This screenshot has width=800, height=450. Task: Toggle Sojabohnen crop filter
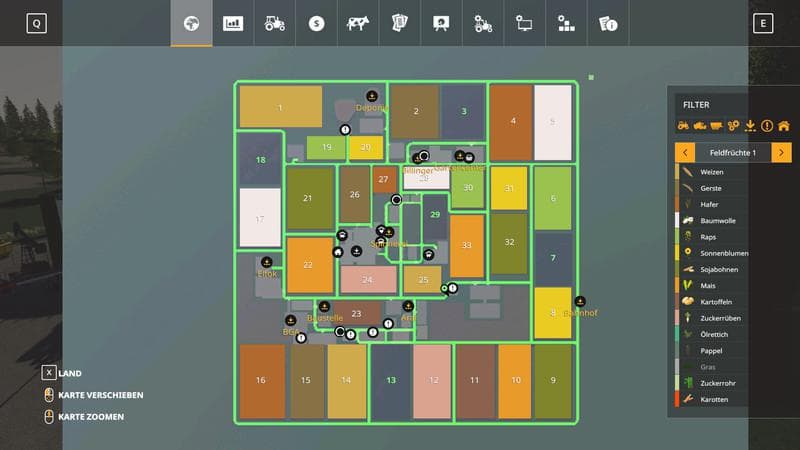coord(711,269)
